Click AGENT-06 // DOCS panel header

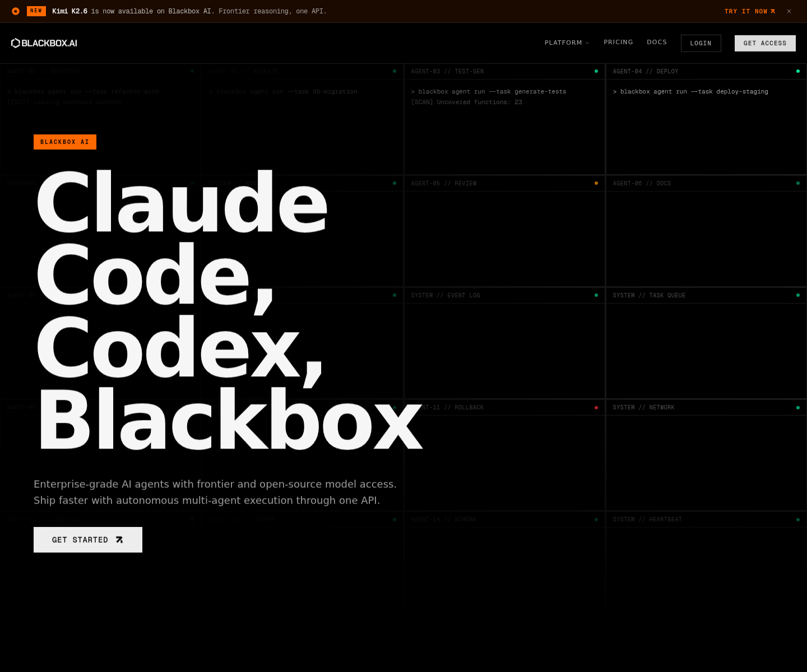coord(706,184)
